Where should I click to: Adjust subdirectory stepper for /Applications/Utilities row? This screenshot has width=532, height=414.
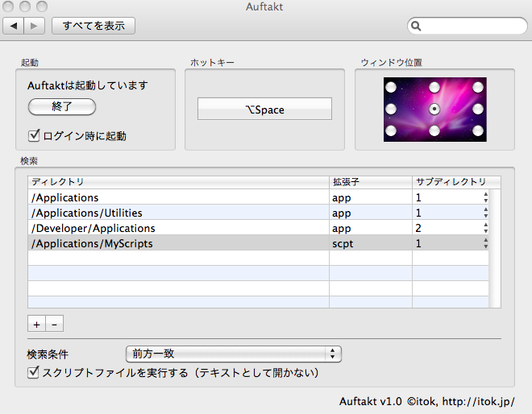pos(486,213)
